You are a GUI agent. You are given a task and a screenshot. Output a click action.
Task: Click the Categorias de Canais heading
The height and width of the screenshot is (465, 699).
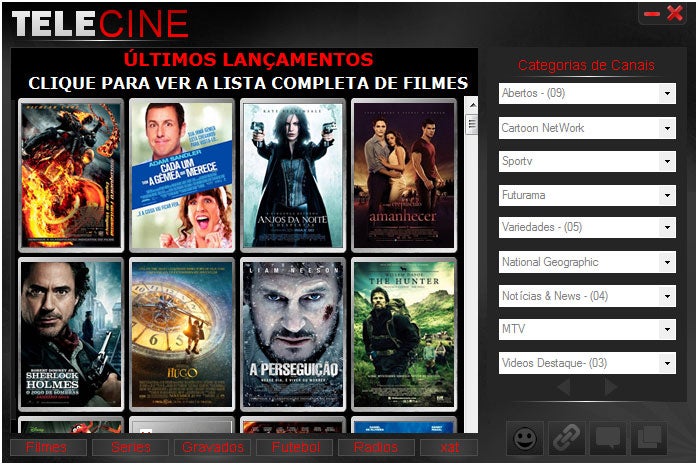click(x=586, y=66)
